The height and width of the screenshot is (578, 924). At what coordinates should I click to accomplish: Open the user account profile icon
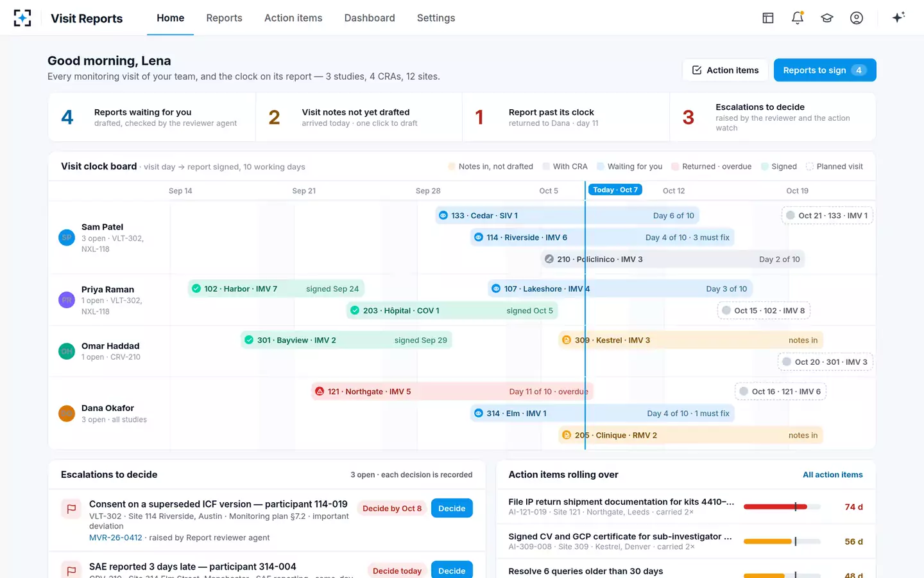(x=857, y=18)
